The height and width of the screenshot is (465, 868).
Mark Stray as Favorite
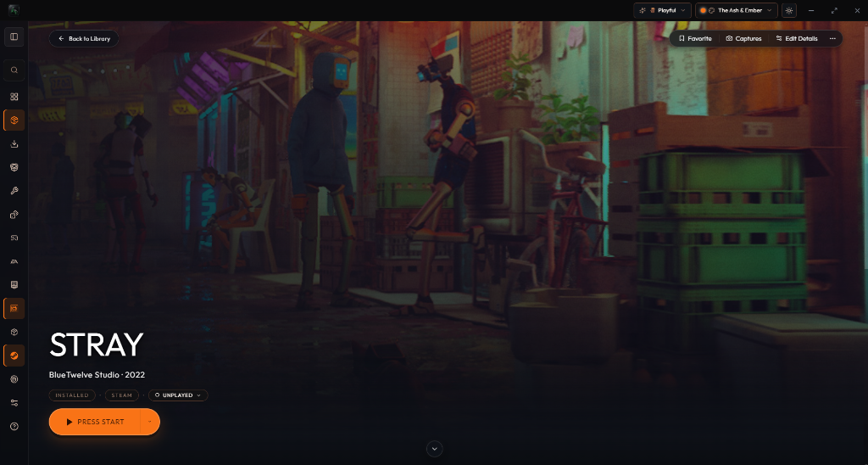695,39
